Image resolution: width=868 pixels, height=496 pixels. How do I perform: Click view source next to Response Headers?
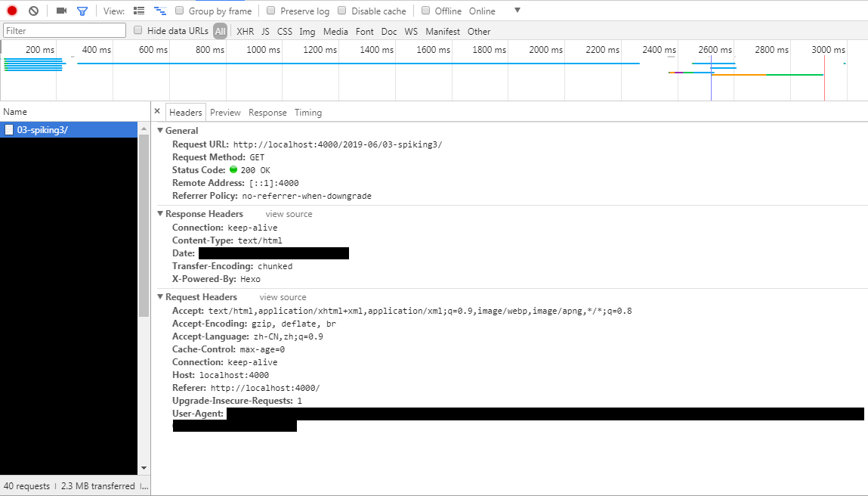coord(289,214)
